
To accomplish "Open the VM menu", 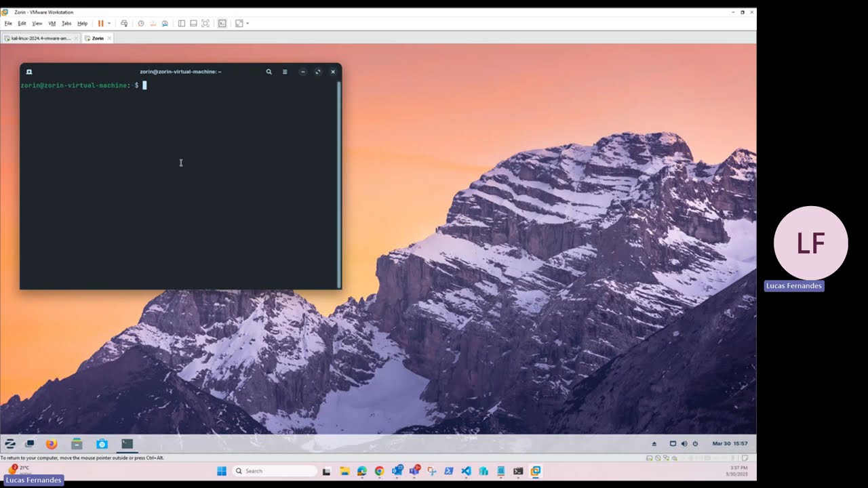I will point(52,23).
